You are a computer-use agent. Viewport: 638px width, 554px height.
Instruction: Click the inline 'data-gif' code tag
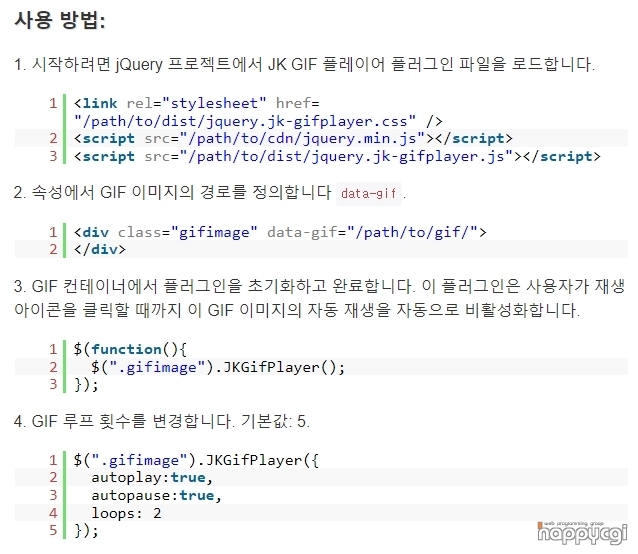pos(369,194)
